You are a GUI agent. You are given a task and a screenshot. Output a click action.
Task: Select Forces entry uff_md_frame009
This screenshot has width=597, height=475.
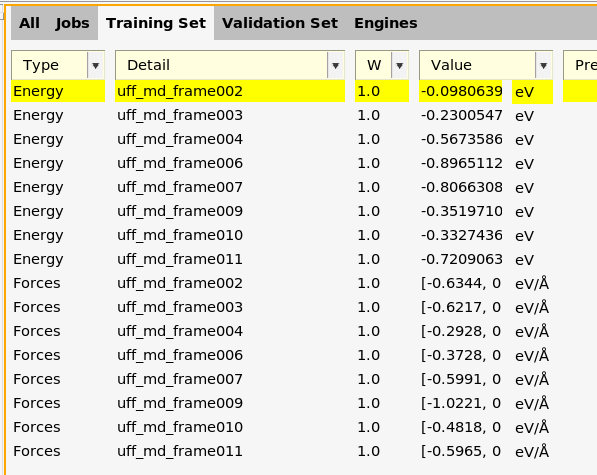point(180,403)
